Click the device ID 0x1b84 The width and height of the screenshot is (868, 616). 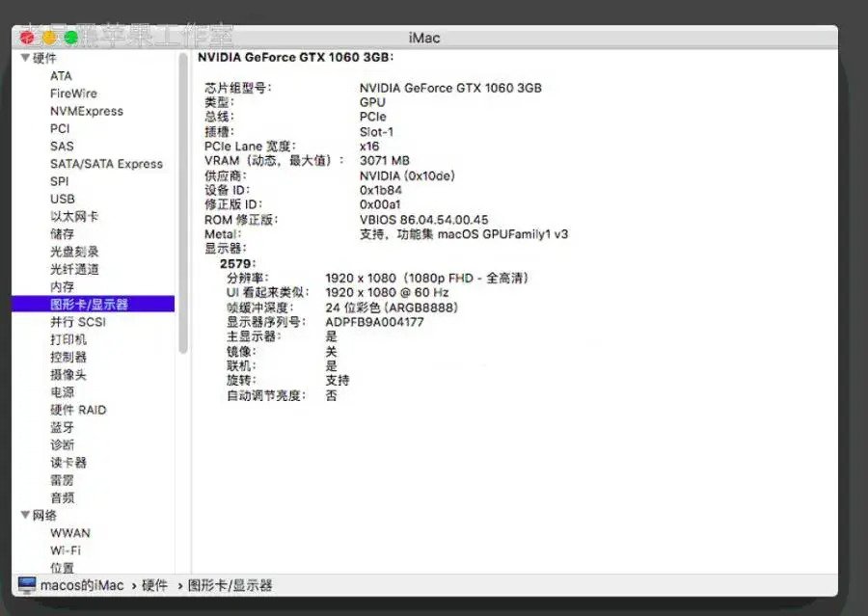point(380,190)
